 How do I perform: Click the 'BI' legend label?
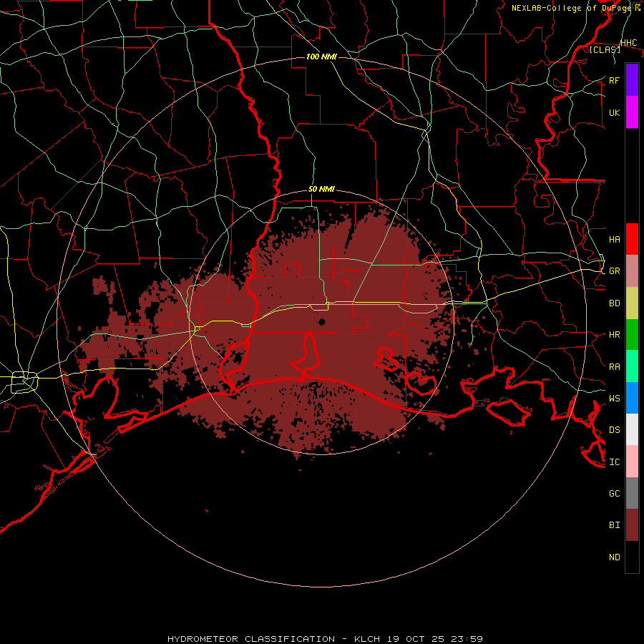[x=614, y=525]
